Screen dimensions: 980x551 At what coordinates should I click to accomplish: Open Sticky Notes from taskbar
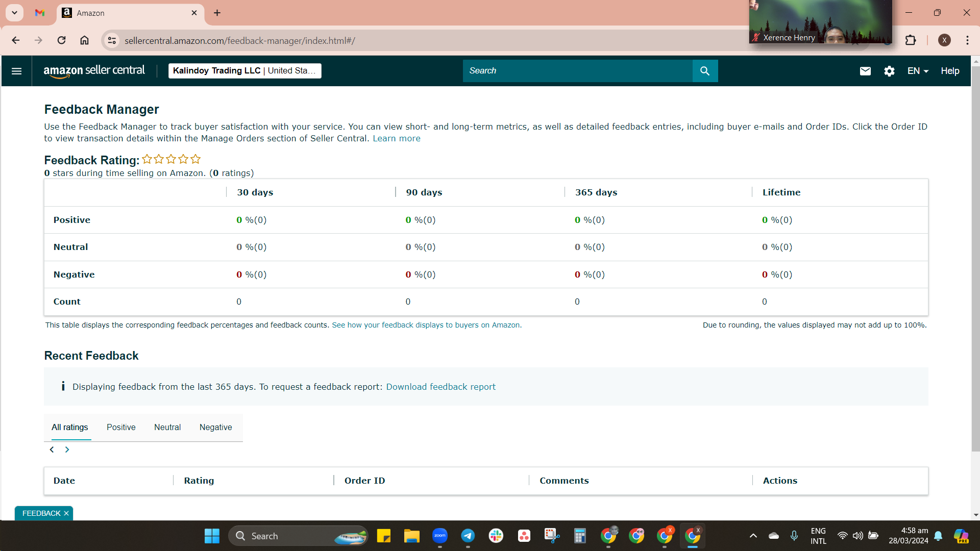point(384,536)
